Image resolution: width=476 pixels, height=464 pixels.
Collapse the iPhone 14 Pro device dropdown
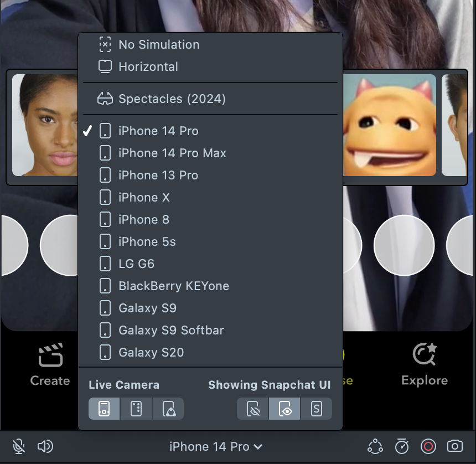coord(216,446)
